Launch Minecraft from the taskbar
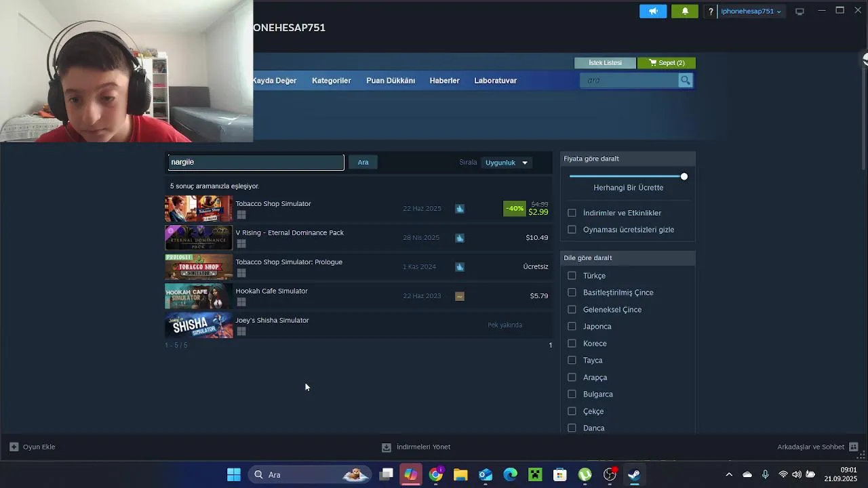Image resolution: width=868 pixels, height=488 pixels. click(535, 474)
